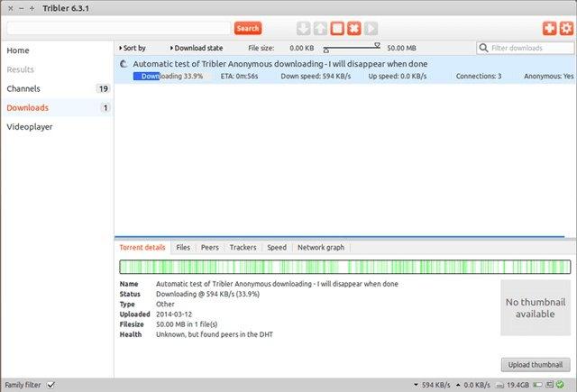Click the Filter downloads input field

[x=528, y=48]
